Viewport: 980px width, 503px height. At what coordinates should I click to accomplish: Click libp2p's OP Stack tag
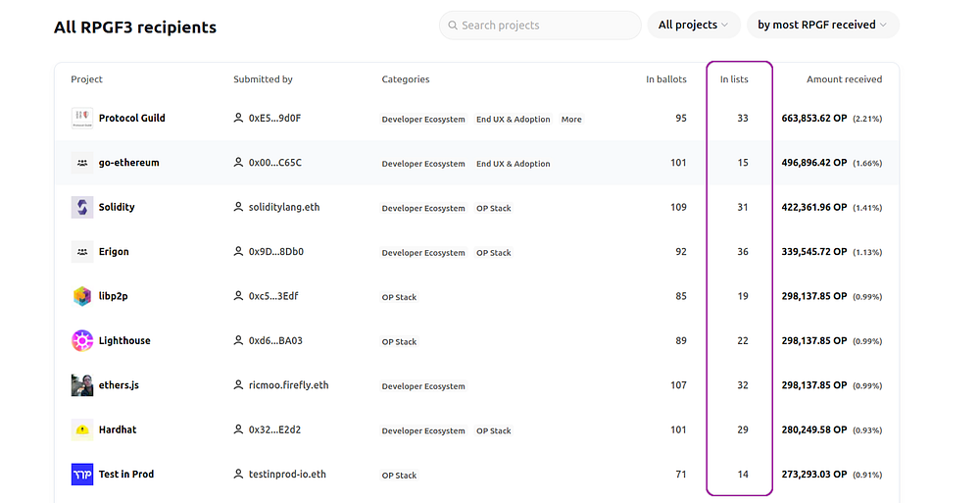click(400, 297)
